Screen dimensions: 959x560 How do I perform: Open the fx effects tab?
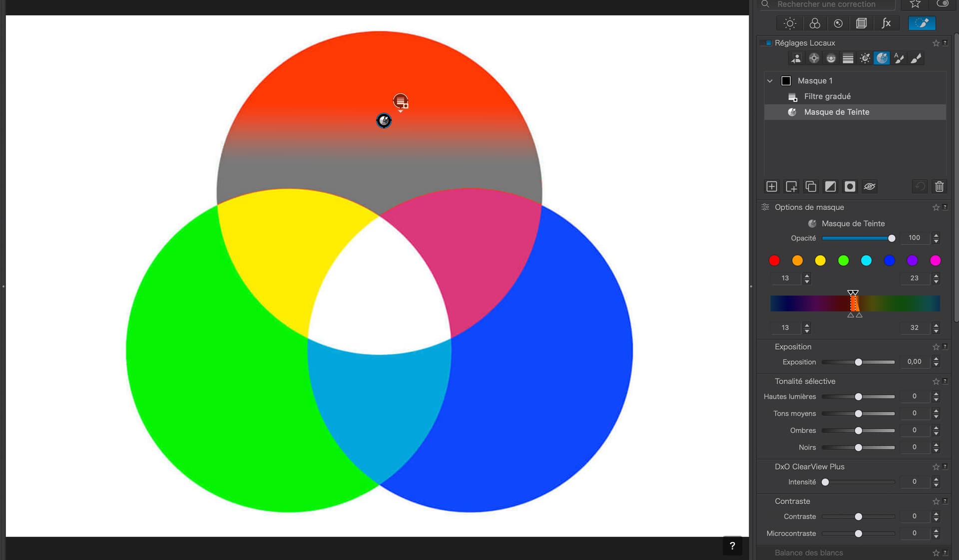(x=886, y=23)
